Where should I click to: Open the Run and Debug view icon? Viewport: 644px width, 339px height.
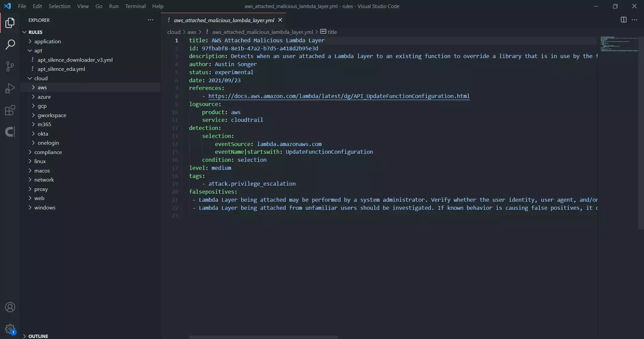pyautogui.click(x=10, y=88)
